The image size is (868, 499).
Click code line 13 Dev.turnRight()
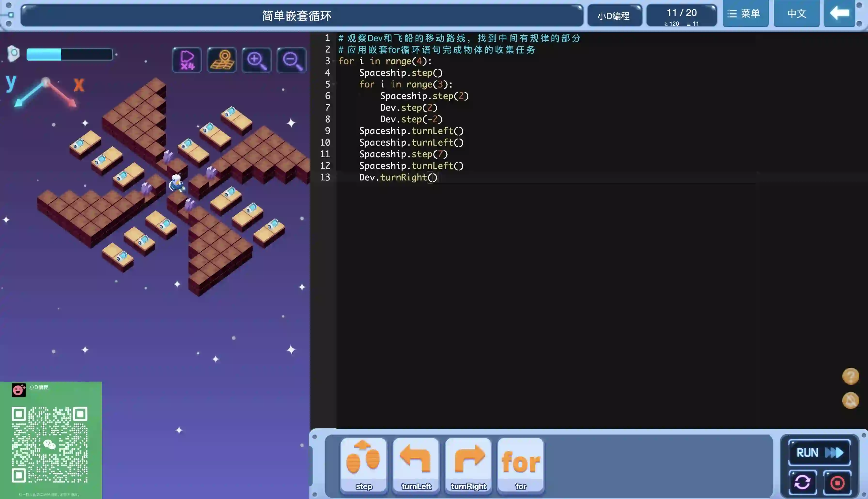(x=398, y=178)
